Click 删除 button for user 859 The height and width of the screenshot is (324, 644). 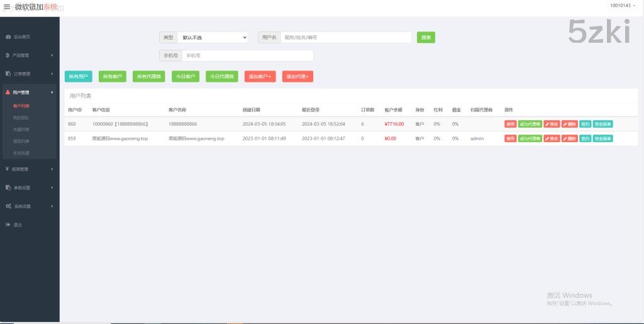pyautogui.click(x=569, y=138)
